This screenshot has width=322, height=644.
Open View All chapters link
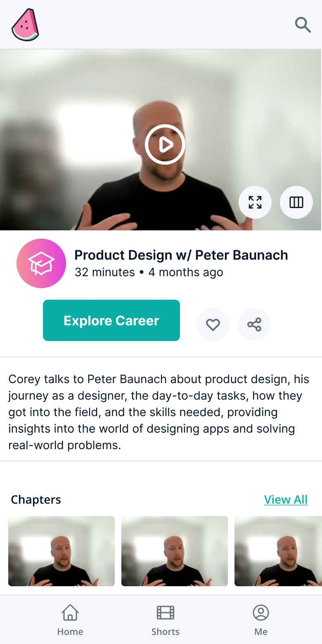pyautogui.click(x=286, y=500)
